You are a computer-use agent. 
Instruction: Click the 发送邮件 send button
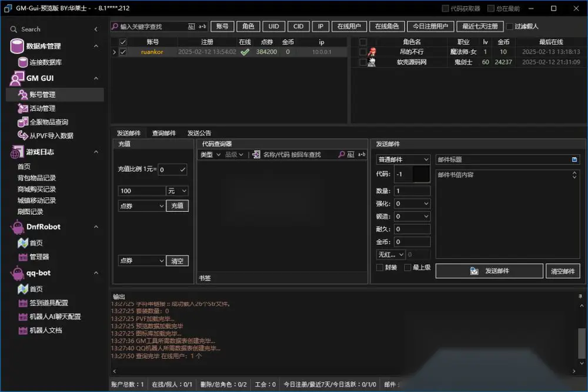tap(489, 271)
